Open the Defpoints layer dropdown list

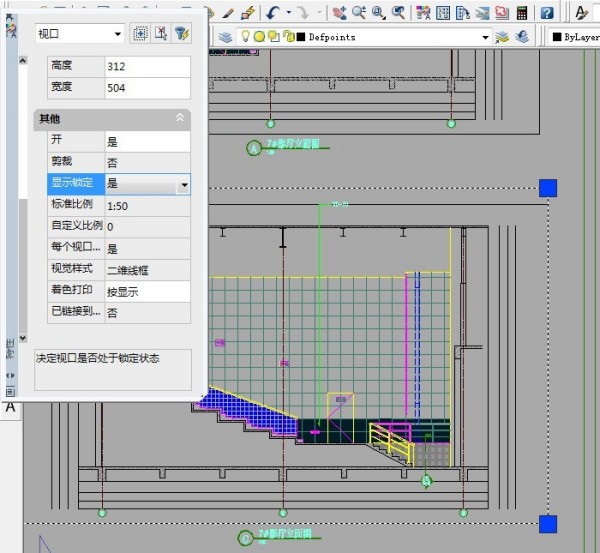(x=485, y=37)
